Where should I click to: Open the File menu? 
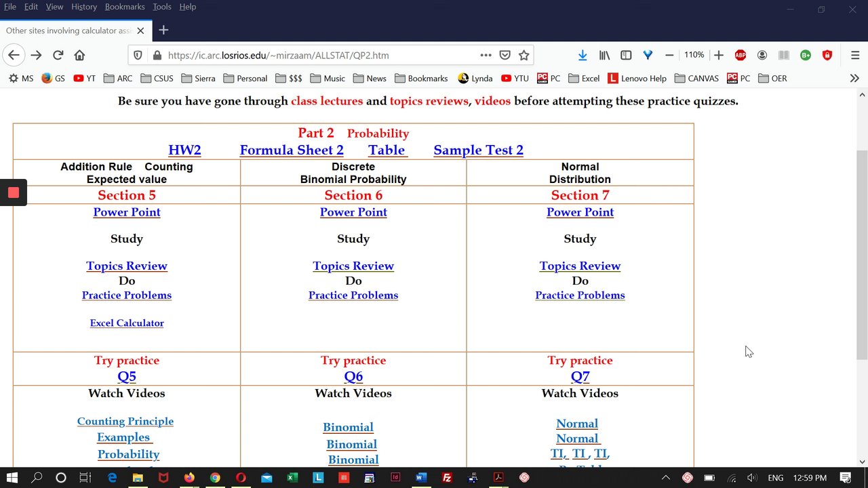coord(10,7)
